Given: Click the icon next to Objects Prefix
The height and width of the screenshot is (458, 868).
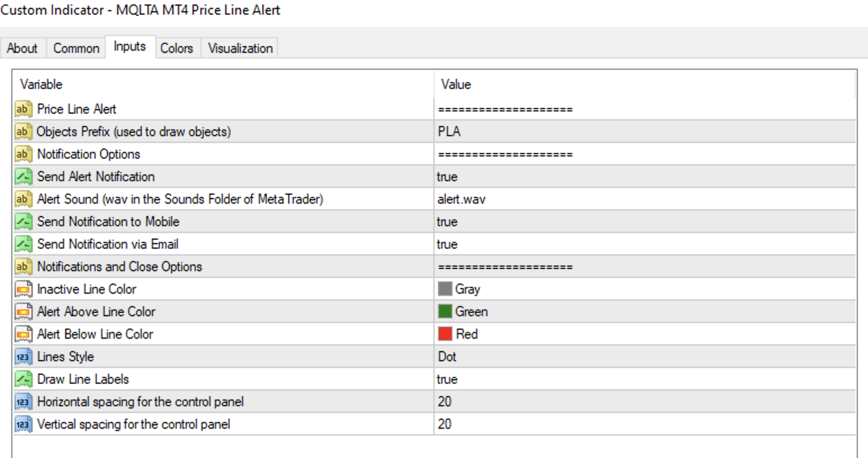Looking at the screenshot, I should 23,131.
